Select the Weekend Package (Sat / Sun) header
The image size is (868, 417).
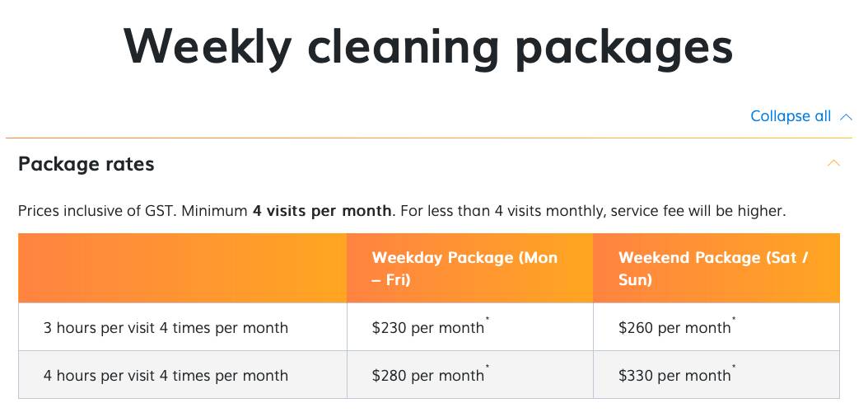[713, 269]
